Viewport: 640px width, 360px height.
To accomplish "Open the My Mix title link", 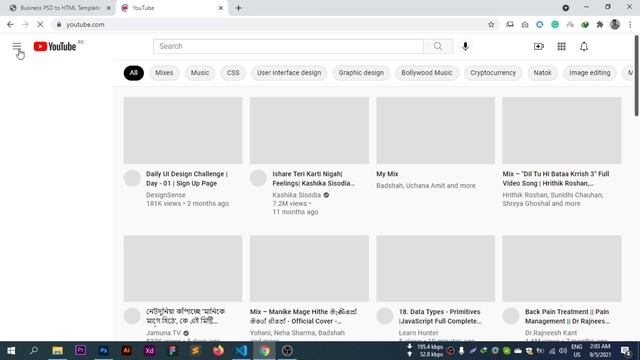I will click(387, 174).
